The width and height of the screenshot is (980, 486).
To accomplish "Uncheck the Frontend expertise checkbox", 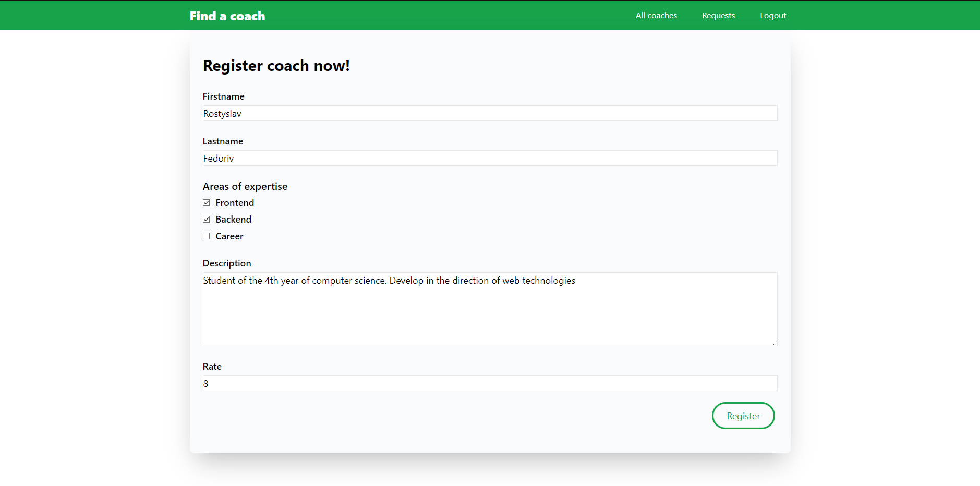I will (x=206, y=202).
